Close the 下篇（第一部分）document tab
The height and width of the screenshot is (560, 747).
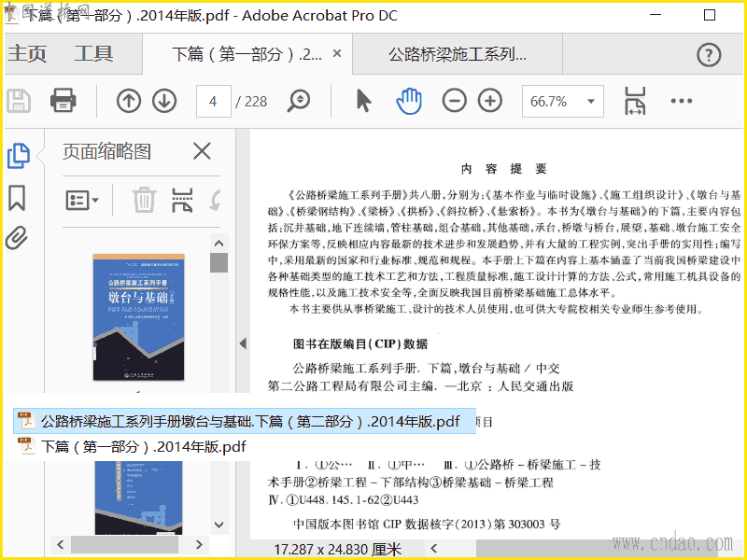[x=337, y=54]
